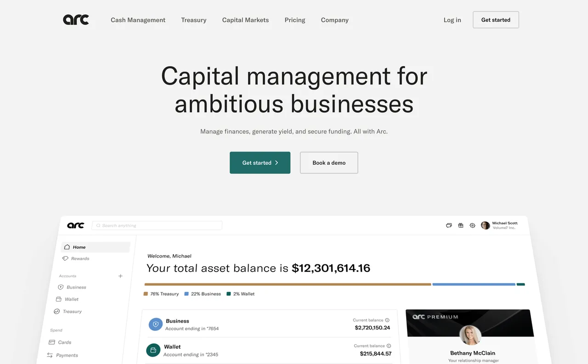
Task: Switch to the Cash Management nav item
Action: (138, 20)
